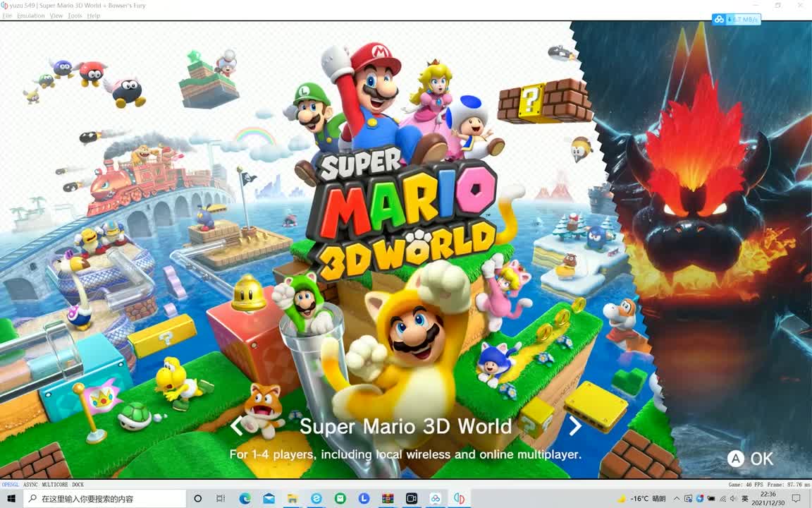The image size is (812, 508).
Task: Click the battery status tray icon
Action: 711,498
